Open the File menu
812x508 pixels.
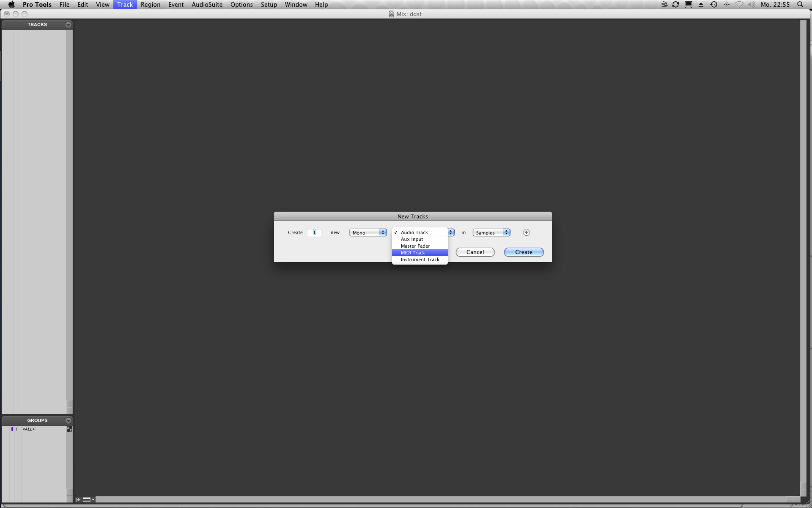click(x=64, y=5)
